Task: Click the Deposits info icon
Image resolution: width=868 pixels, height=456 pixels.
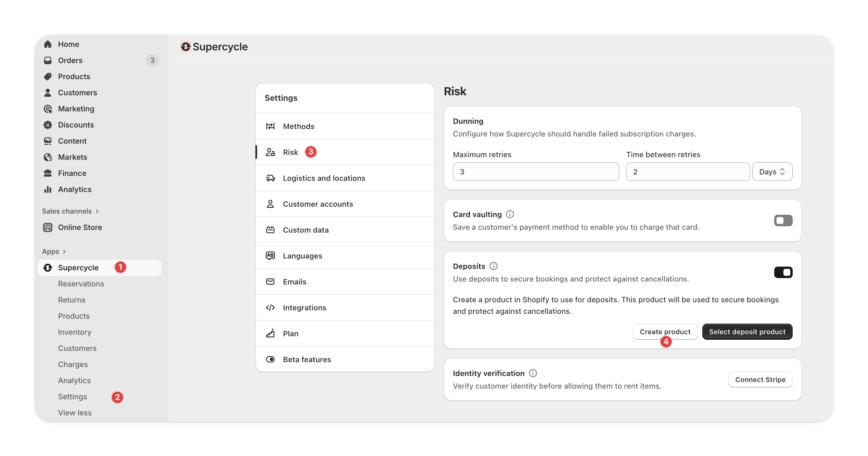Action: [493, 266]
